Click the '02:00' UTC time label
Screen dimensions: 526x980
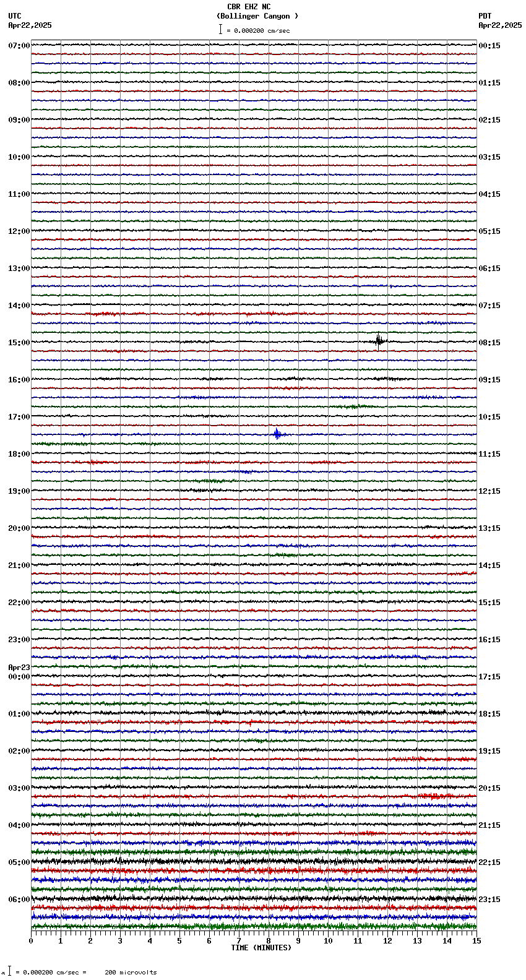19,751
